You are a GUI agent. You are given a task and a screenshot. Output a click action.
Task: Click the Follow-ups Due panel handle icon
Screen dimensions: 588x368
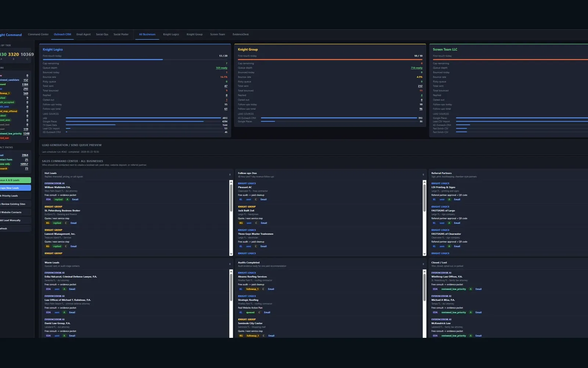coord(423,175)
